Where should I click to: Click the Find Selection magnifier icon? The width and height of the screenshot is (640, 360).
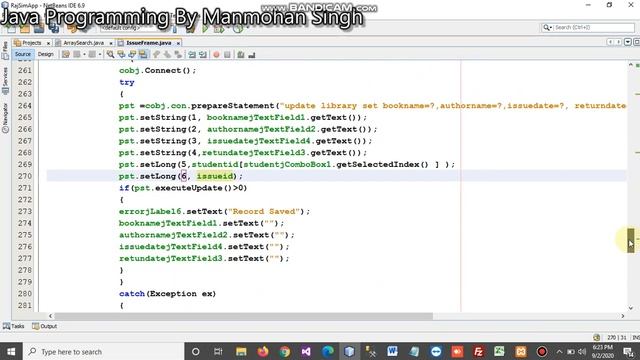pos(110,54)
